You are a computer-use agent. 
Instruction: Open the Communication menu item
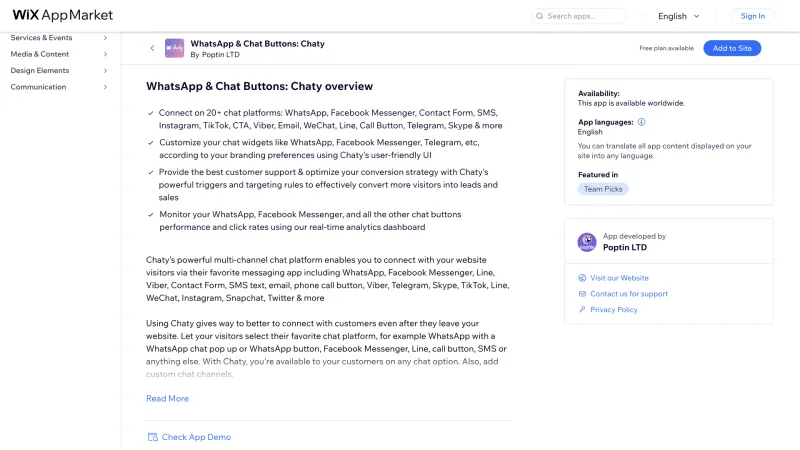(38, 87)
